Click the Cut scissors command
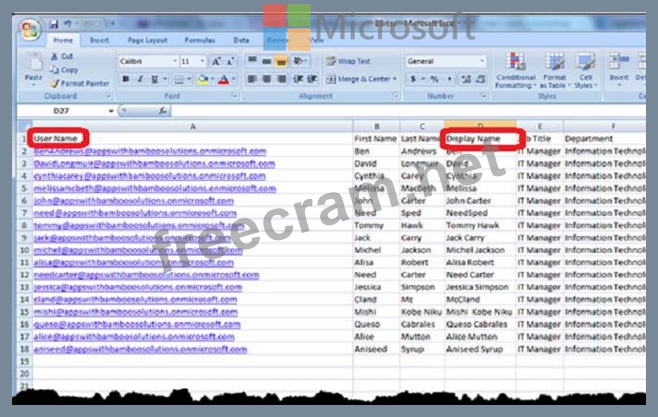The width and height of the screenshot is (658, 417). (62, 56)
